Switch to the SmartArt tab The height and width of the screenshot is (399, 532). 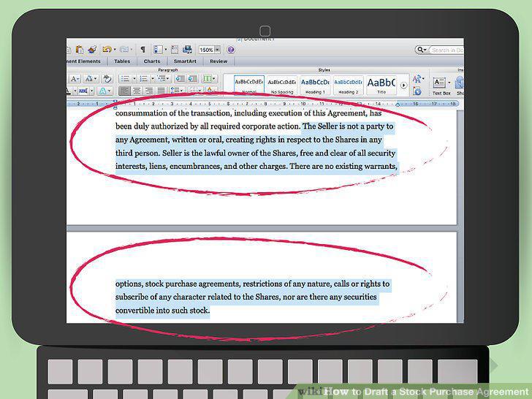(185, 61)
